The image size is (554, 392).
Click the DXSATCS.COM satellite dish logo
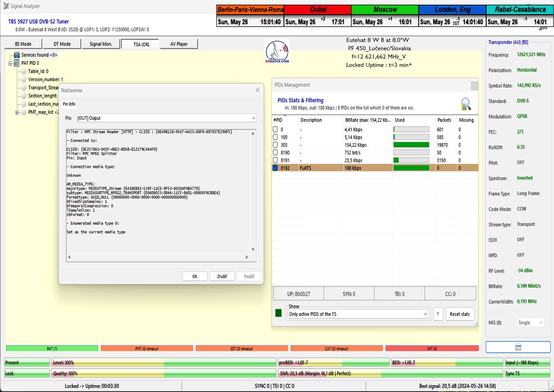tap(277, 51)
